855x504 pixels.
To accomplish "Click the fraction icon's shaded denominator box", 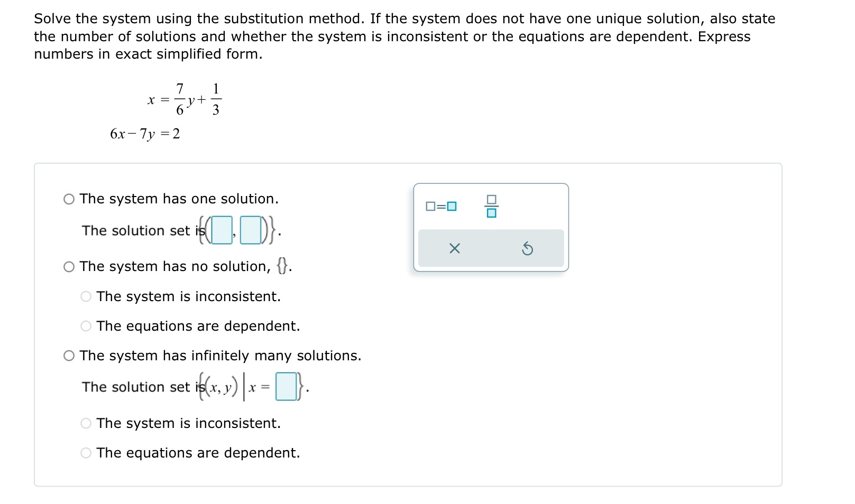I will pyautogui.click(x=491, y=212).
